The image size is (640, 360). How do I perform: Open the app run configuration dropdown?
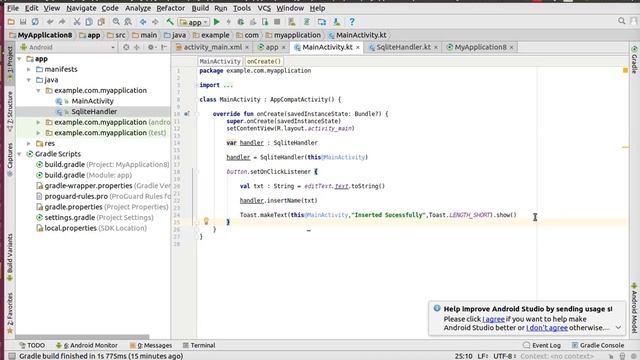[194, 22]
